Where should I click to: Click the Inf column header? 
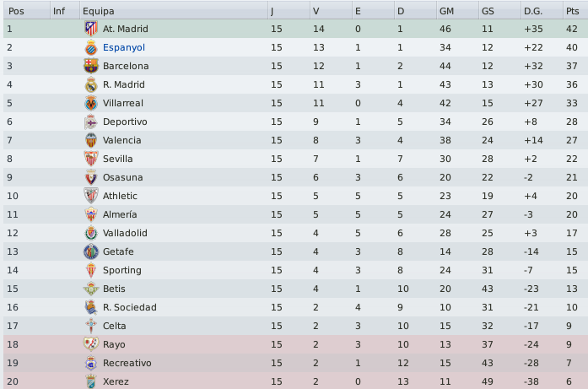59,11
